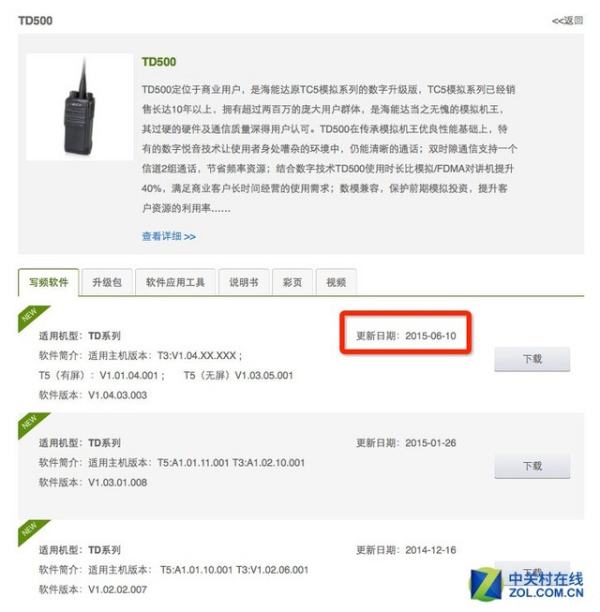
Task: Download software version V1.03.01.008
Action: pyautogui.click(x=532, y=466)
